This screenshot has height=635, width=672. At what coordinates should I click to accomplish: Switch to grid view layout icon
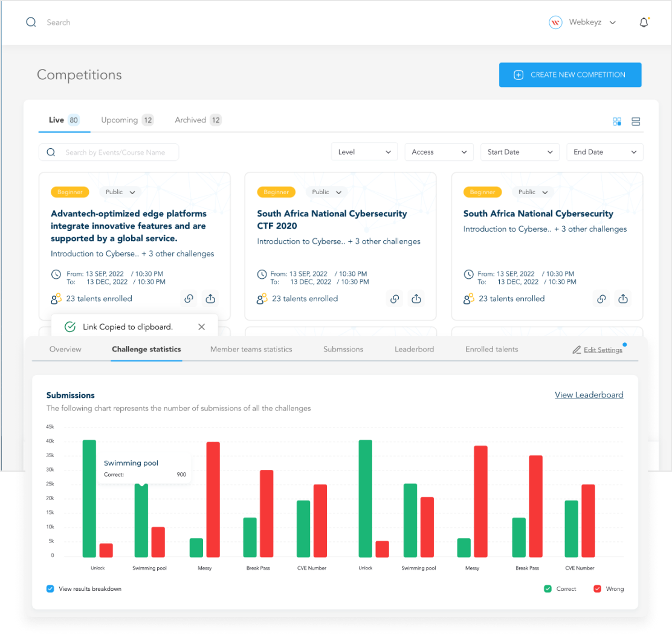coord(617,122)
